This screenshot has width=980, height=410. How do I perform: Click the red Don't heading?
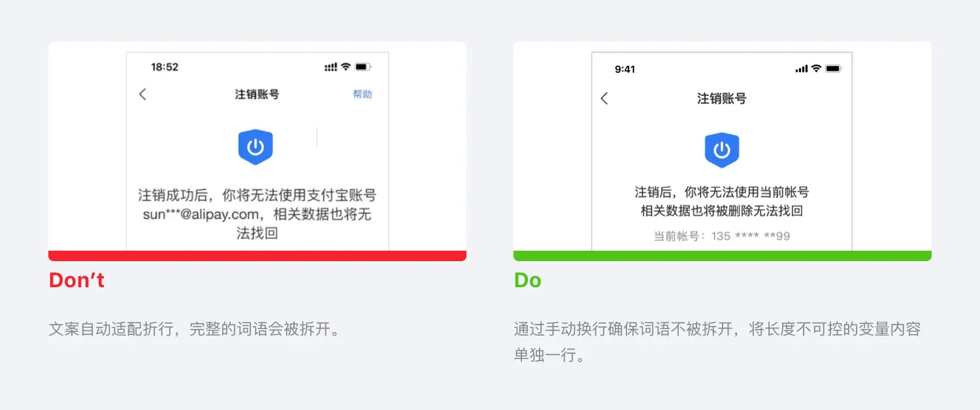[76, 280]
